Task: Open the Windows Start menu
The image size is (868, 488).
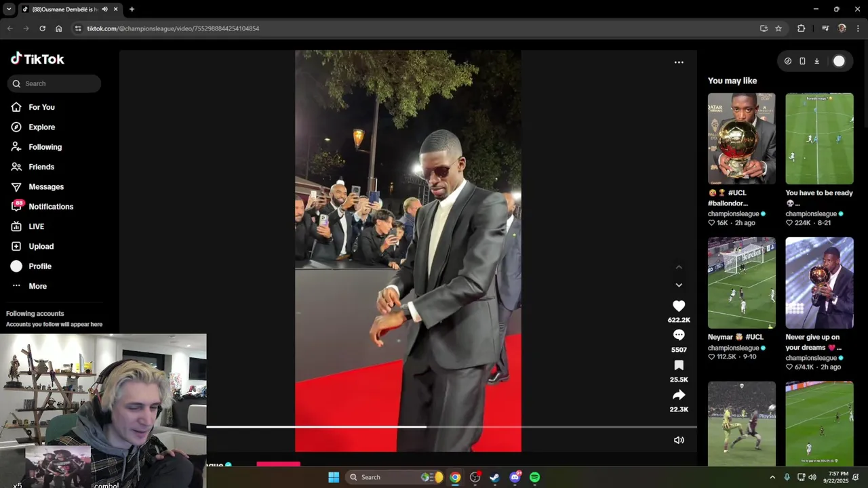Action: point(334,477)
